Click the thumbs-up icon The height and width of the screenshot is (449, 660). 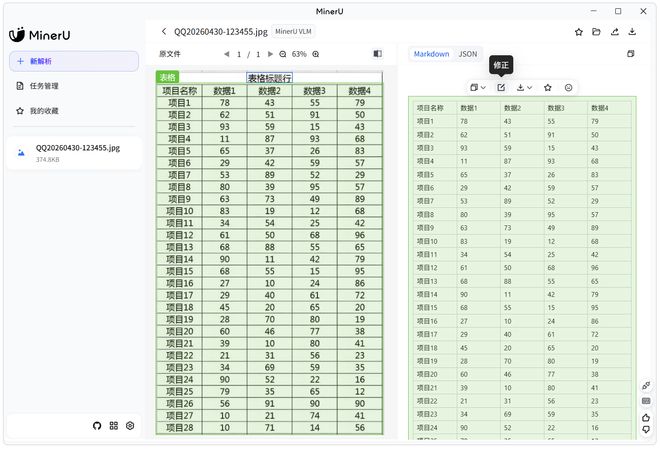coord(646,417)
